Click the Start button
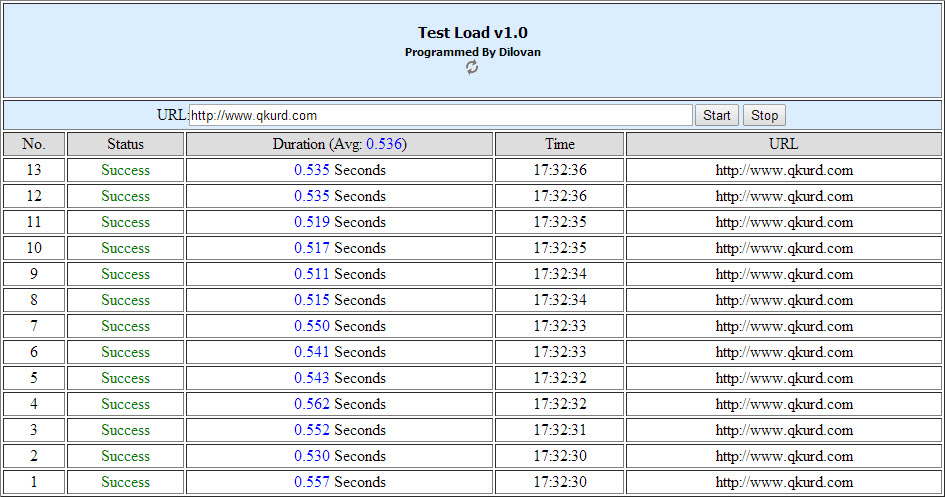Image resolution: width=945 pixels, height=497 pixels. pyautogui.click(x=717, y=115)
